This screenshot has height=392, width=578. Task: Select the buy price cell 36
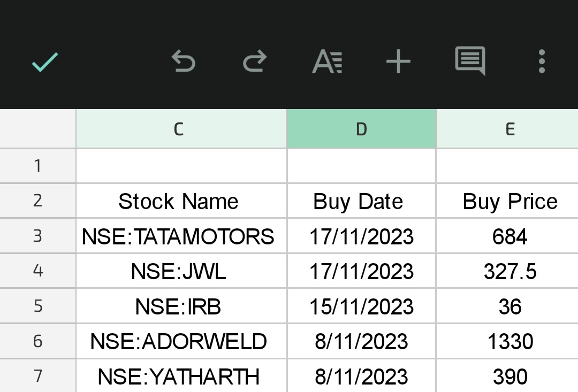(507, 306)
